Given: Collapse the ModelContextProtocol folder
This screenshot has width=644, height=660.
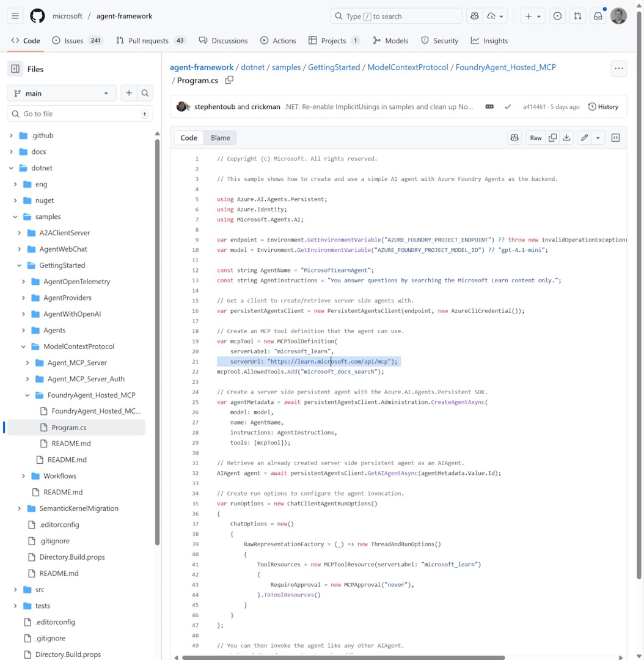Looking at the screenshot, I should pos(24,346).
